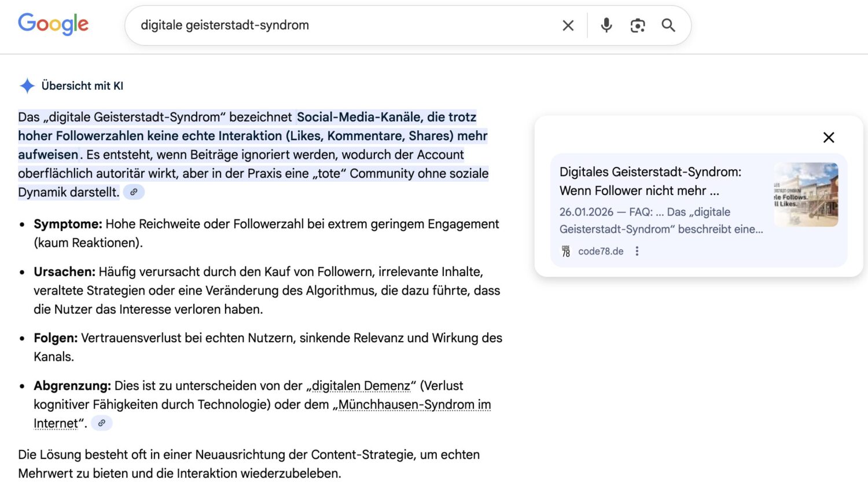
Task: Open the source link chip after "Internet"
Action: [x=101, y=423]
